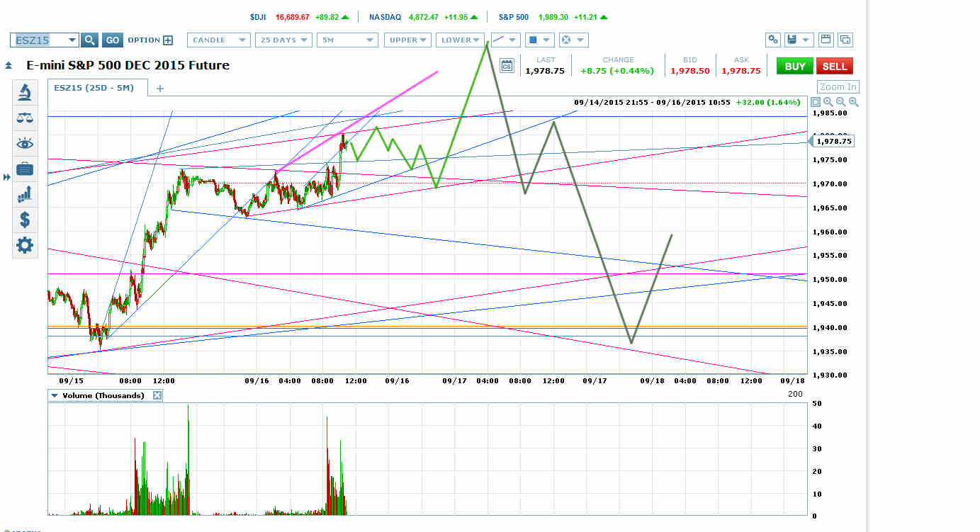Click the red SELL button
Image resolution: width=980 pixels, height=532 pixels.
(x=835, y=66)
